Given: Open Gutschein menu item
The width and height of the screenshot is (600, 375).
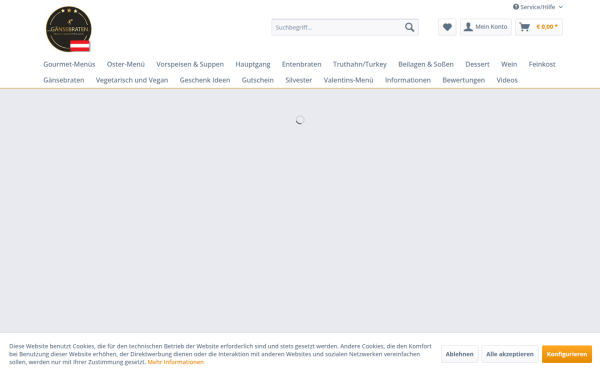Looking at the screenshot, I should 258,80.
